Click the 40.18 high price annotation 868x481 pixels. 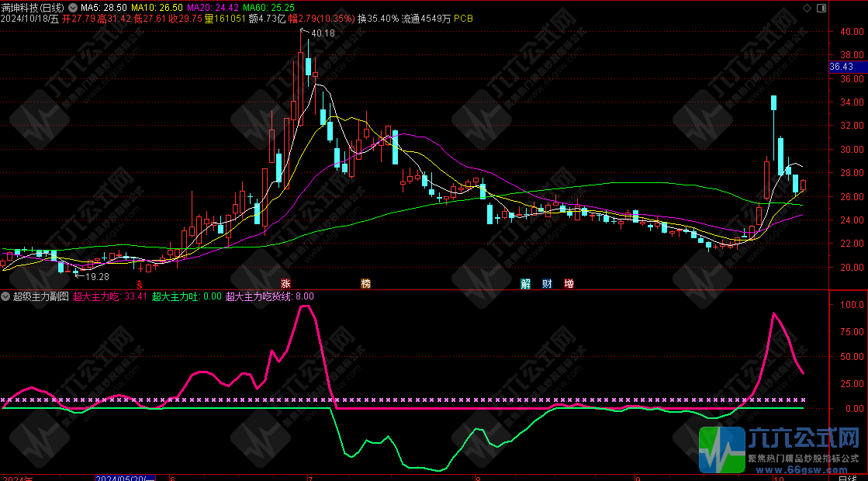pyautogui.click(x=323, y=33)
